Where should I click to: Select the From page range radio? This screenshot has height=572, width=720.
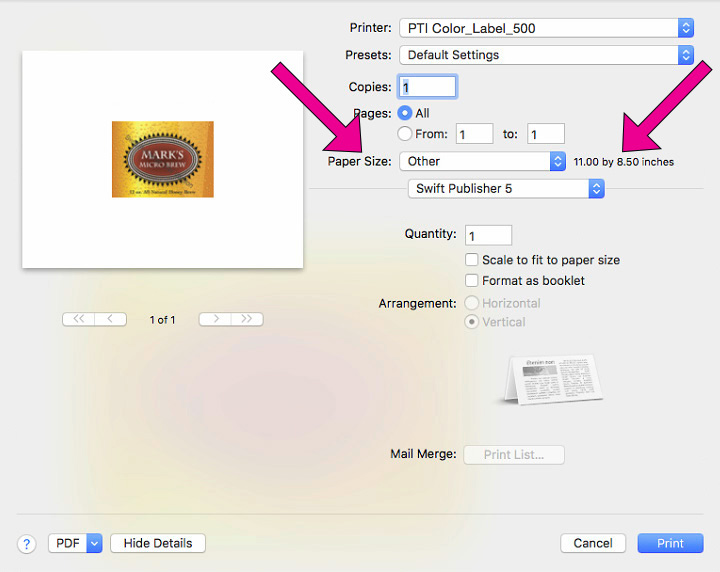405,134
